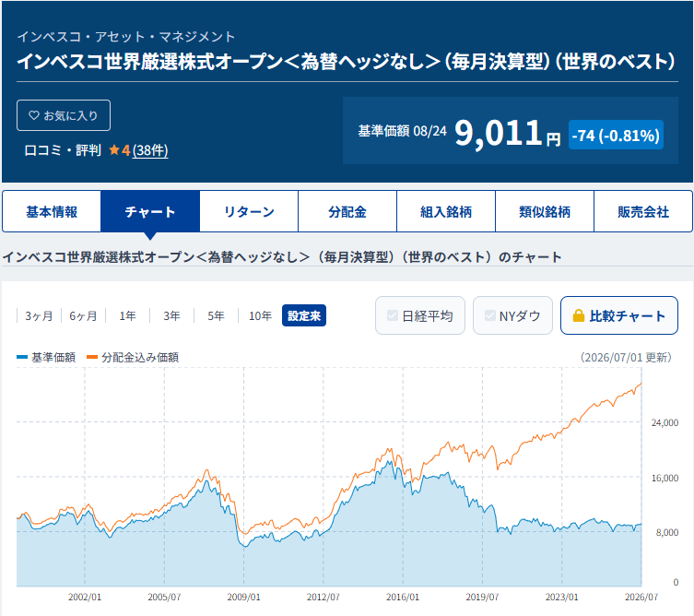Select the 10年 chart period
Image resolution: width=694 pixels, height=616 pixels.
[x=260, y=315]
